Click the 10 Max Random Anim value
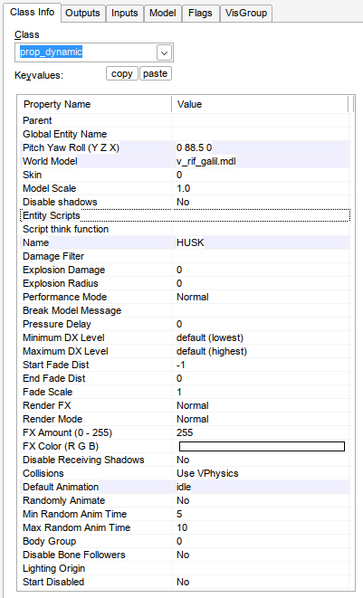 [x=182, y=528]
